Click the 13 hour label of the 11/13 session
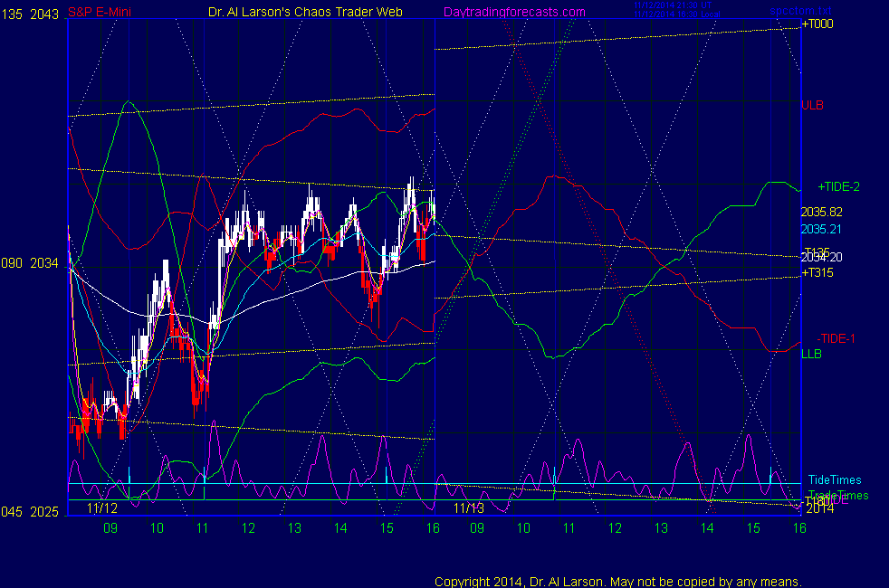Screen dimensions: 889x588 661,528
